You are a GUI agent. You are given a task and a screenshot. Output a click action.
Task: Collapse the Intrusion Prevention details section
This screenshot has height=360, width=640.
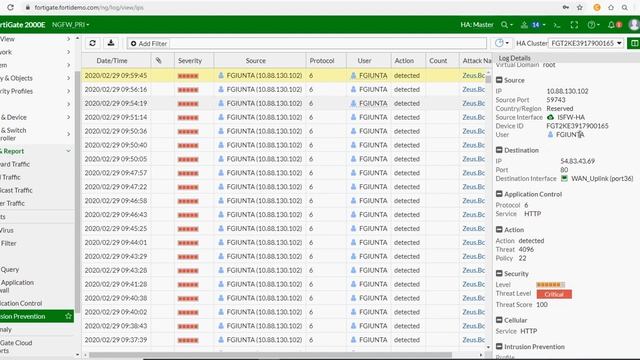click(499, 346)
